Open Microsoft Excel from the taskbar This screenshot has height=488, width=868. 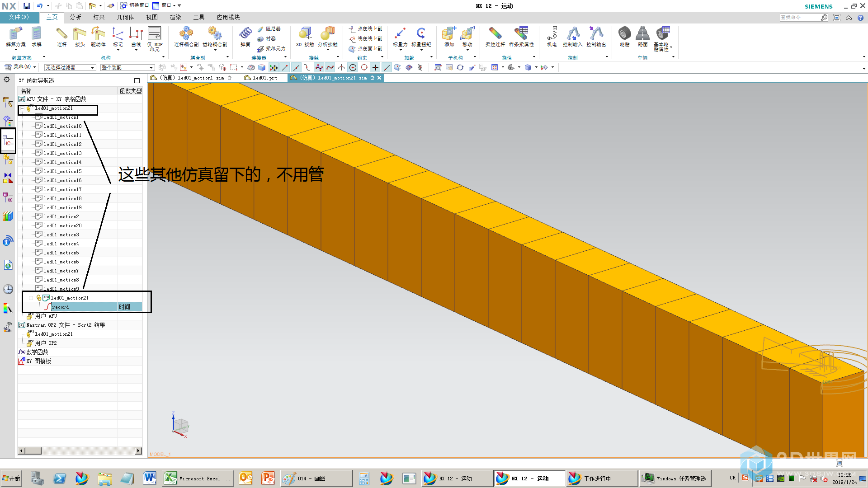198,478
